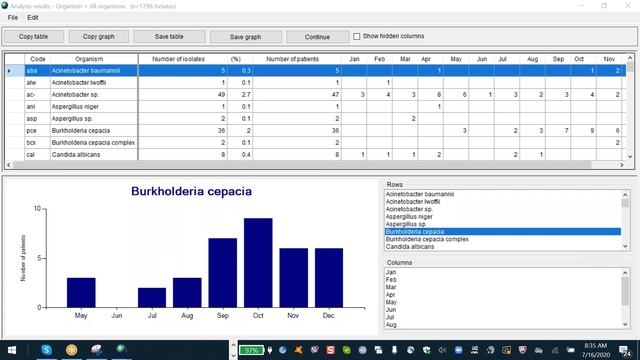The image size is (640, 360).
Task: Select Candida albicans in Rows list
Action: coord(502,247)
